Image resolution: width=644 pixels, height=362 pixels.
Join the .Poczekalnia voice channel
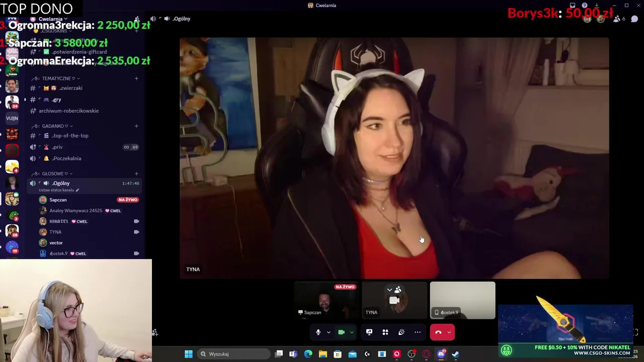(x=85, y=158)
